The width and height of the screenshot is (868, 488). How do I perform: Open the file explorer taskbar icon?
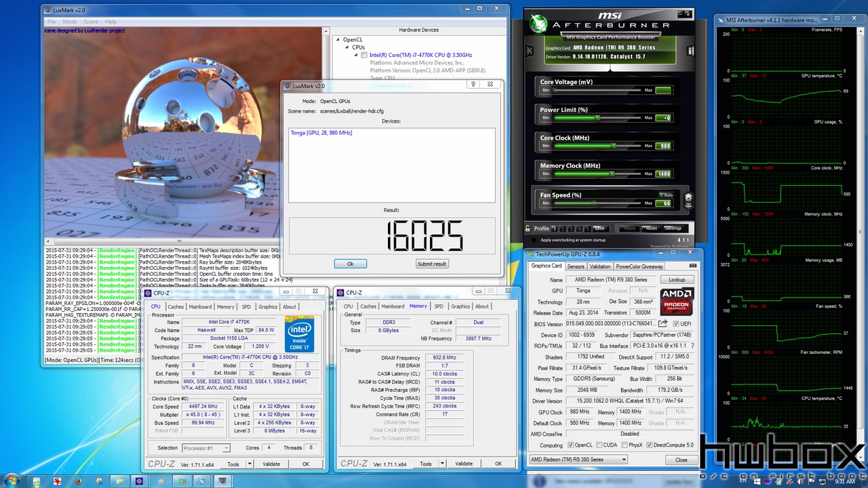point(119,481)
